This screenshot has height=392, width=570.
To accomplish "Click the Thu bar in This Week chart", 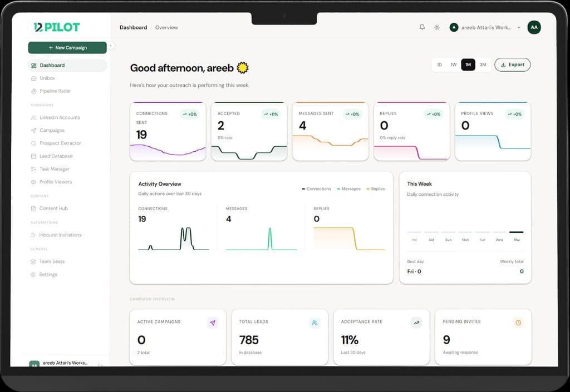I will pyautogui.click(x=516, y=232).
